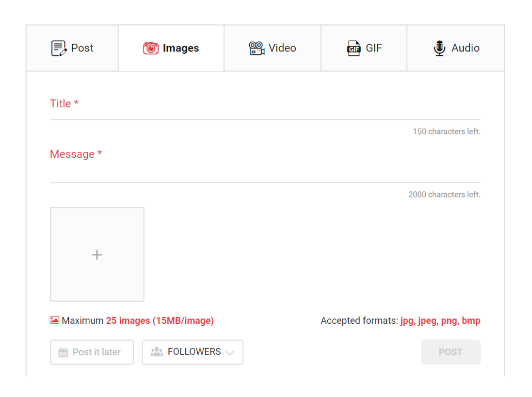Click the microphone icon for Audio
This screenshot has width=532, height=397.
tap(439, 48)
